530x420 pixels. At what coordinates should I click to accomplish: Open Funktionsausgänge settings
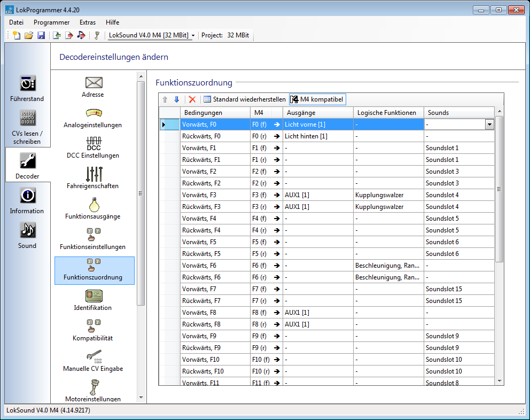[93, 208]
